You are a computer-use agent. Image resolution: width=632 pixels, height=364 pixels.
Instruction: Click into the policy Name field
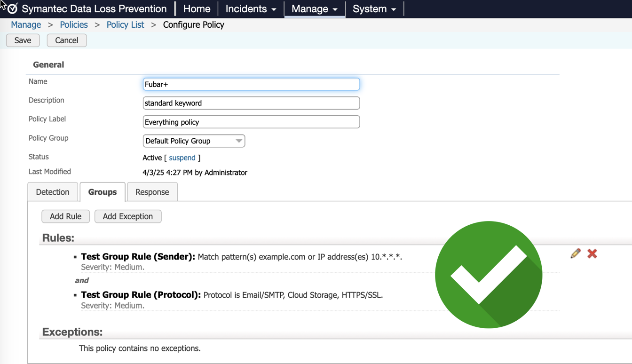tap(251, 84)
